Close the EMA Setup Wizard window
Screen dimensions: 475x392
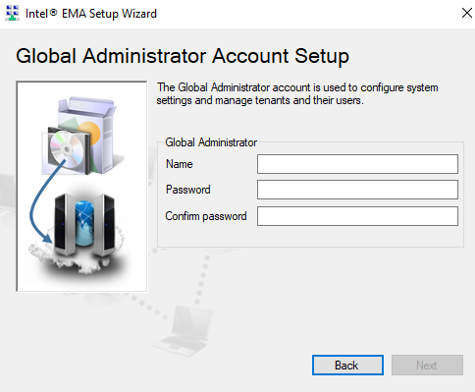(x=467, y=13)
